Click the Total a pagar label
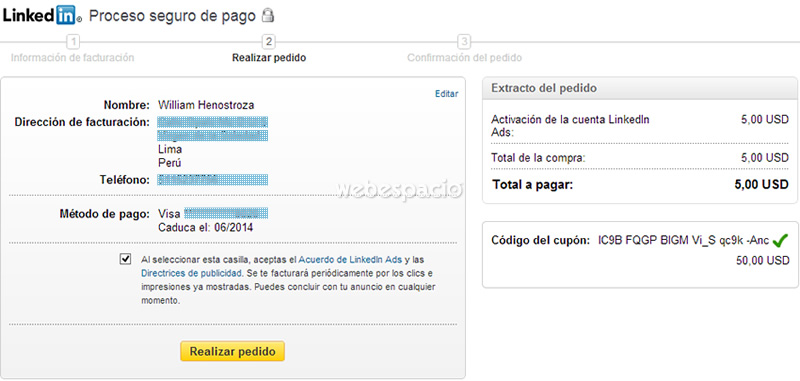Screen dimensions: 800x381 533,185
